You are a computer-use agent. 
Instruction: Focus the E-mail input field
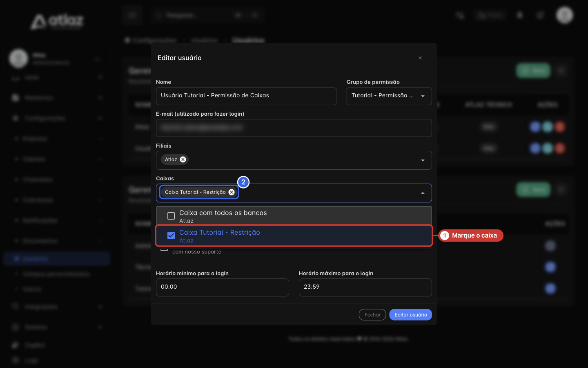294,128
